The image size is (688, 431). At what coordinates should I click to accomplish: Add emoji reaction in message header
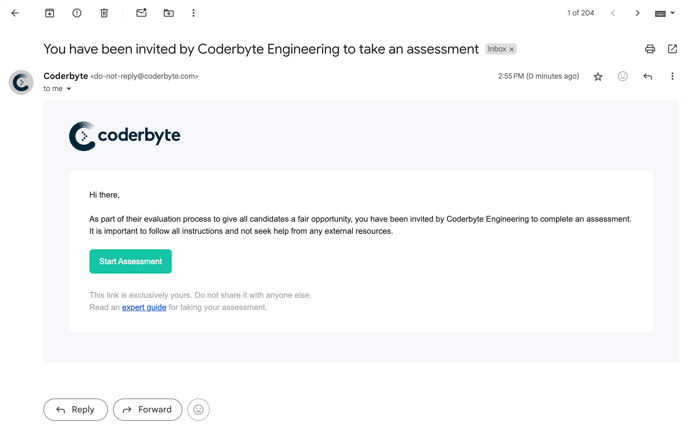coord(622,77)
